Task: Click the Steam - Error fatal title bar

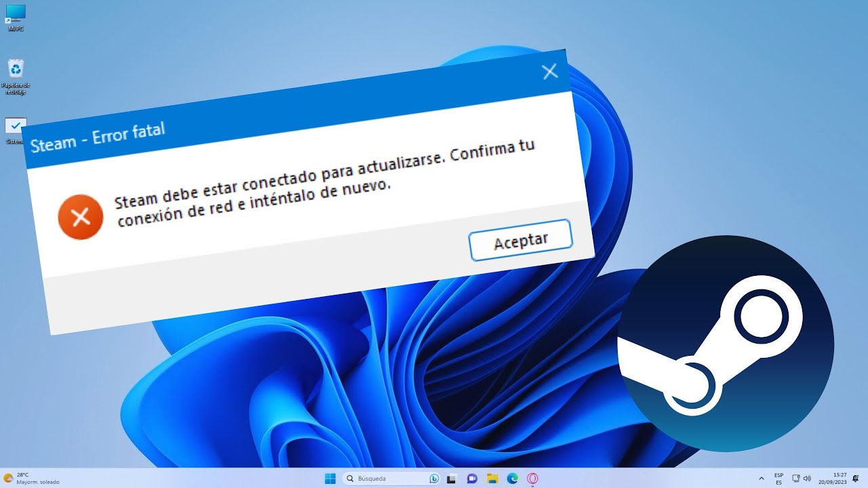Action: point(296,108)
